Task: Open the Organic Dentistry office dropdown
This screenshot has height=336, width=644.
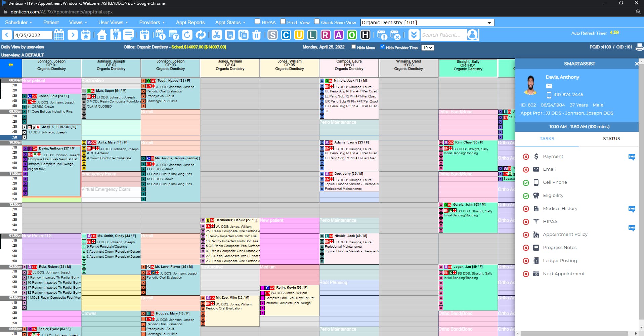Action: (x=427, y=23)
